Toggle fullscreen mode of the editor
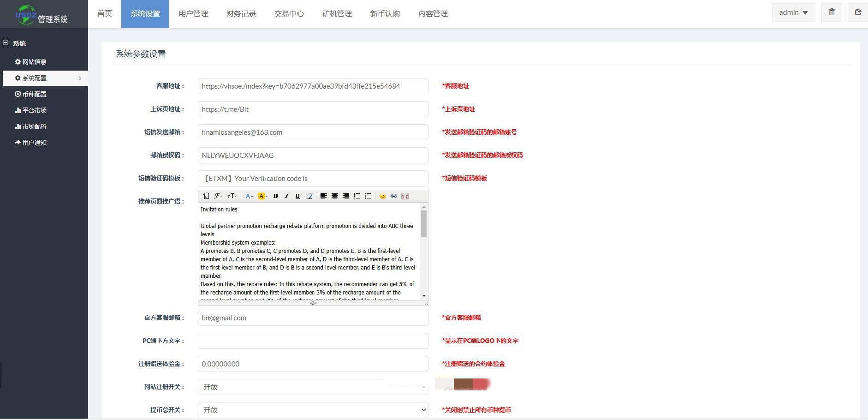Viewport: 868px width, 420px height. tap(405, 196)
